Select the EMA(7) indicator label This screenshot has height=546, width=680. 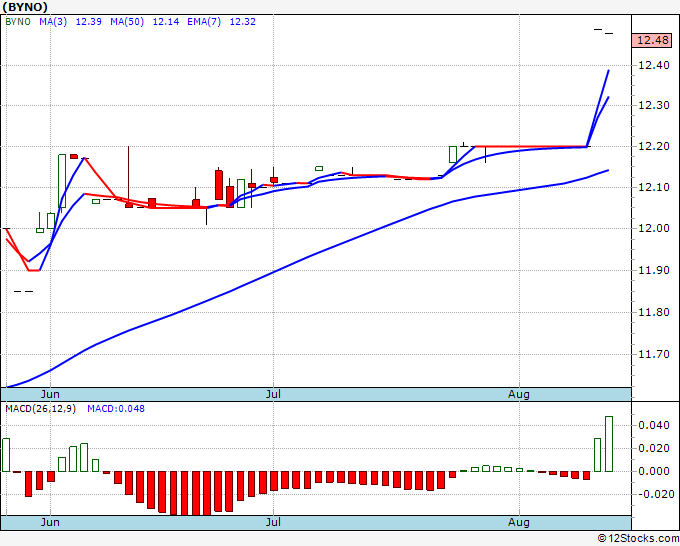point(204,22)
